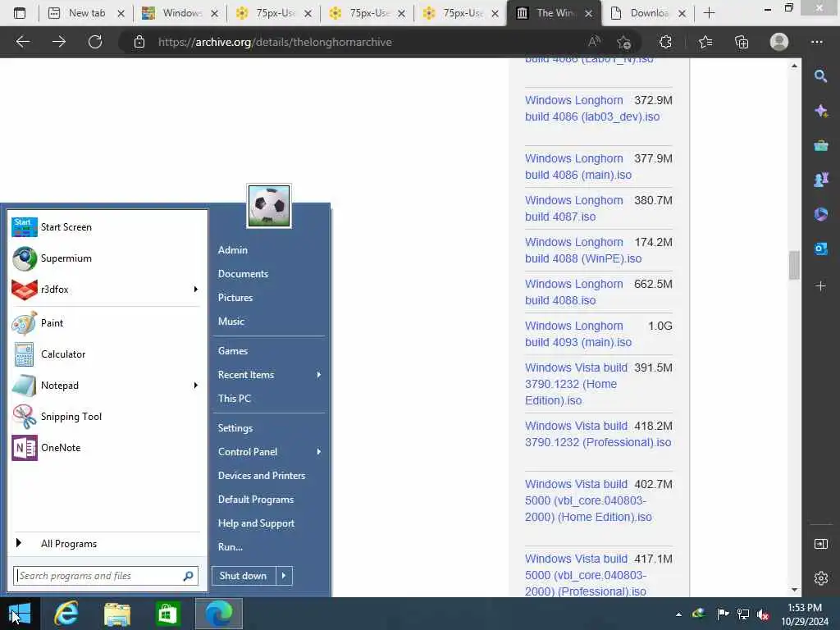Open Help and Support
The width and height of the screenshot is (840, 630).
256,523
